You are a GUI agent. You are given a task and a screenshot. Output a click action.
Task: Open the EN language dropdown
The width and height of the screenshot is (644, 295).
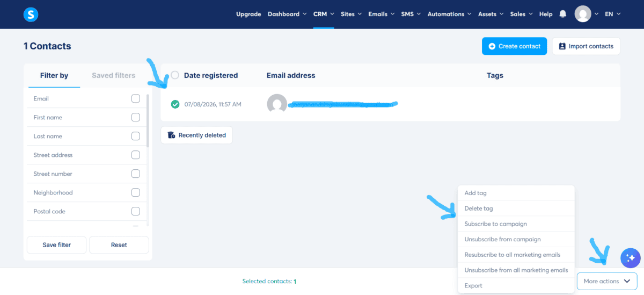[612, 14]
